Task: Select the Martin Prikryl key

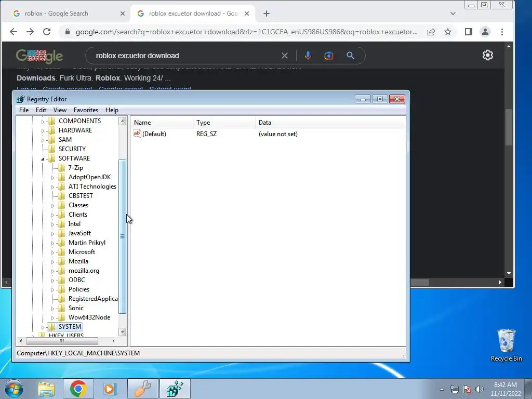Action: point(87,243)
